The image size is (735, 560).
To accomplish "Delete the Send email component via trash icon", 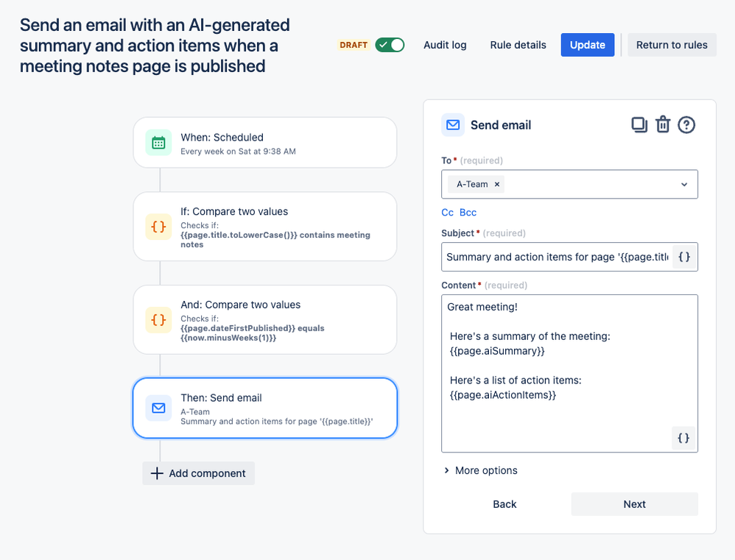I will [663, 125].
